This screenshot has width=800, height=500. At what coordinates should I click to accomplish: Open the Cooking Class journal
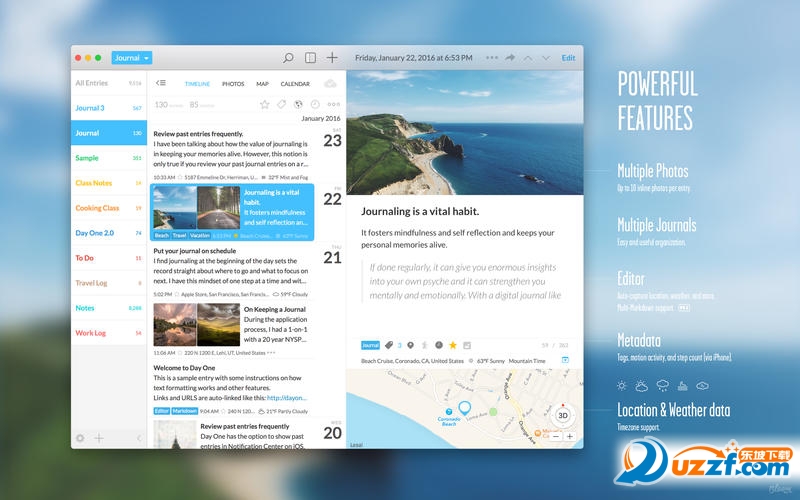(109, 208)
